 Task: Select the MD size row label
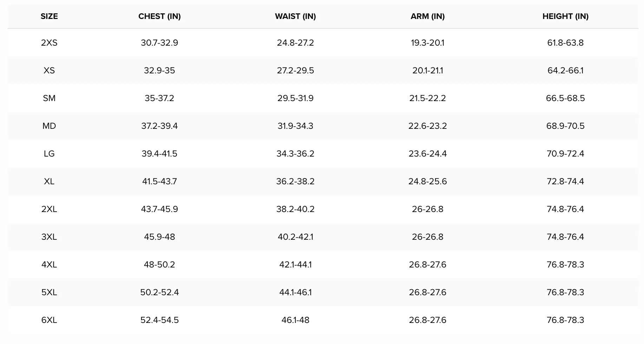[x=49, y=126]
